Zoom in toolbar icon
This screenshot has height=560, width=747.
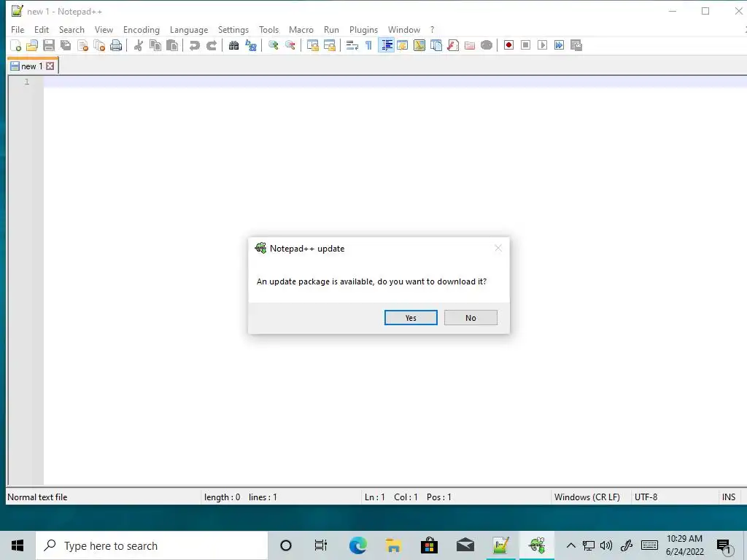pyautogui.click(x=273, y=45)
